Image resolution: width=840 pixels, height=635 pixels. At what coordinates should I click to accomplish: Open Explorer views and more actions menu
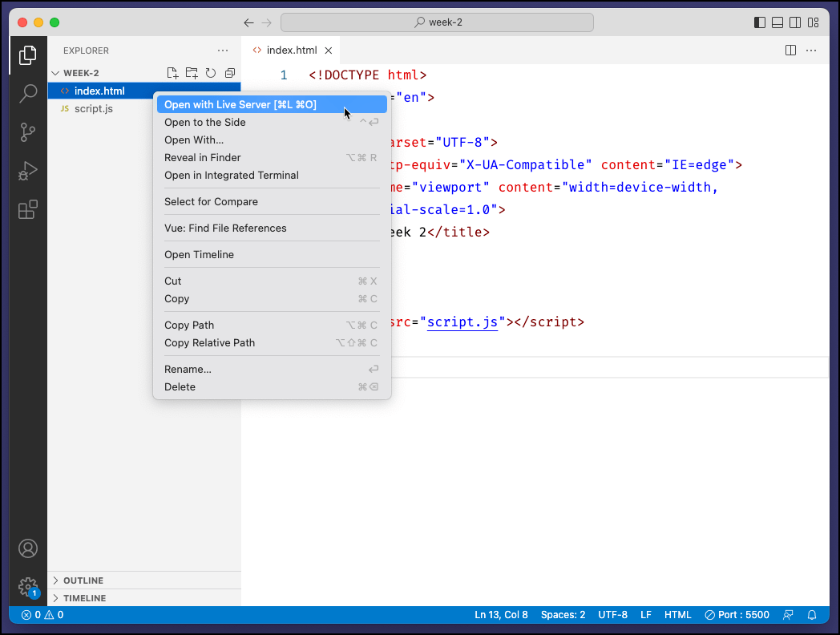(223, 51)
